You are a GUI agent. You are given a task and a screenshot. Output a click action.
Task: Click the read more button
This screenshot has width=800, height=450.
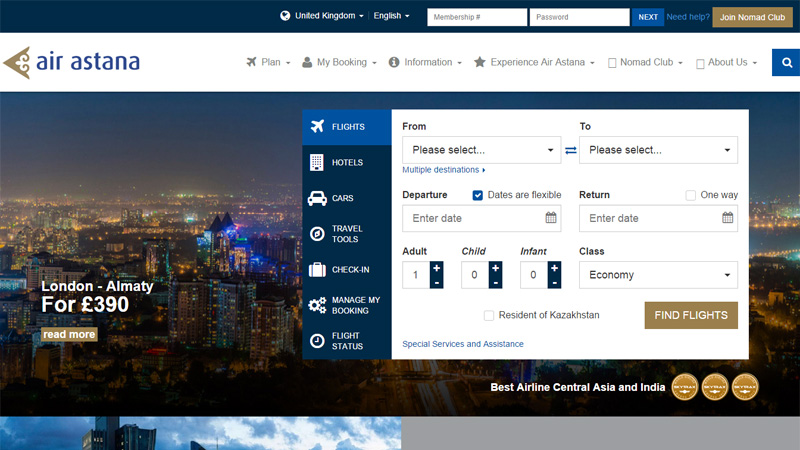(69, 334)
